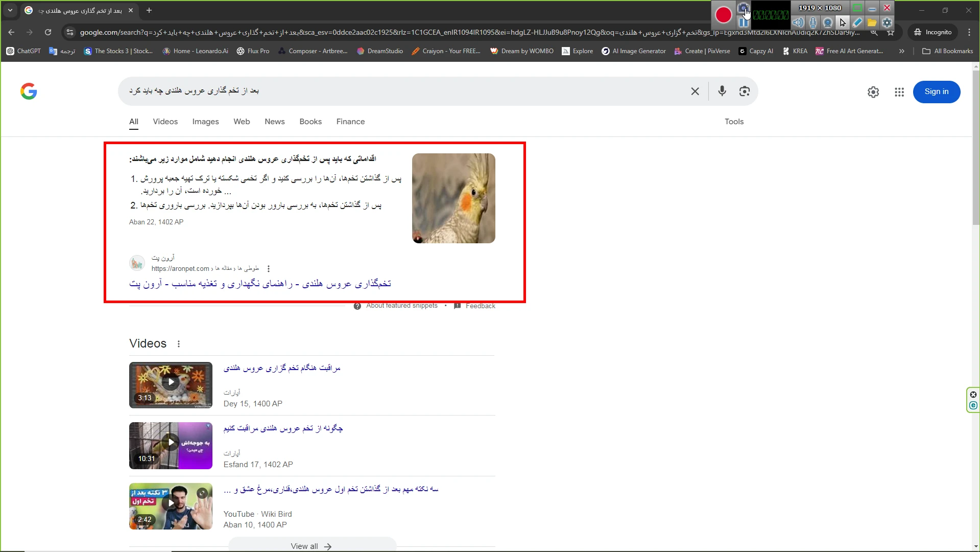980x552 pixels.
Task: Click View all videos button
Action: tap(312, 546)
